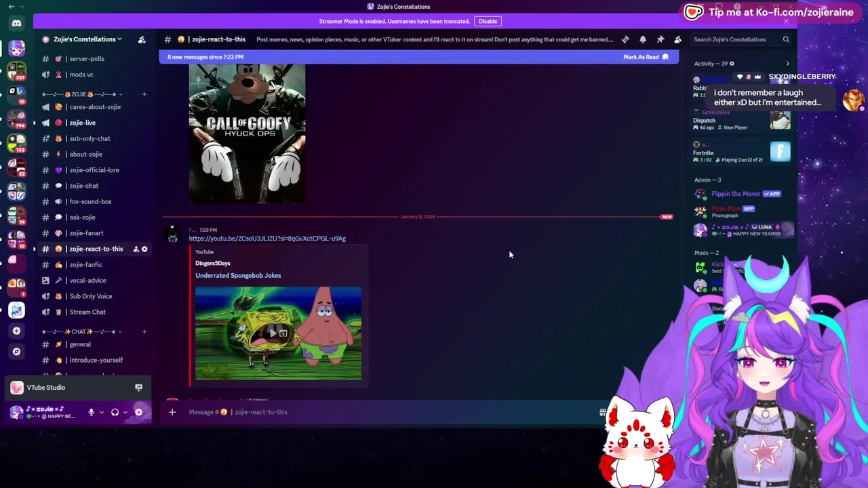Join the mods vc voice channel
Image resolution: width=868 pixels, height=488 pixels.
(94, 75)
